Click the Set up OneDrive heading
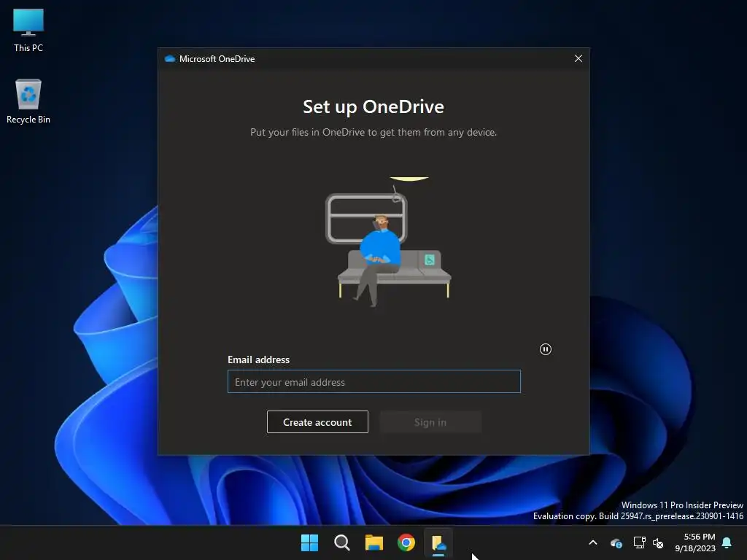This screenshot has width=747, height=560. (x=373, y=106)
